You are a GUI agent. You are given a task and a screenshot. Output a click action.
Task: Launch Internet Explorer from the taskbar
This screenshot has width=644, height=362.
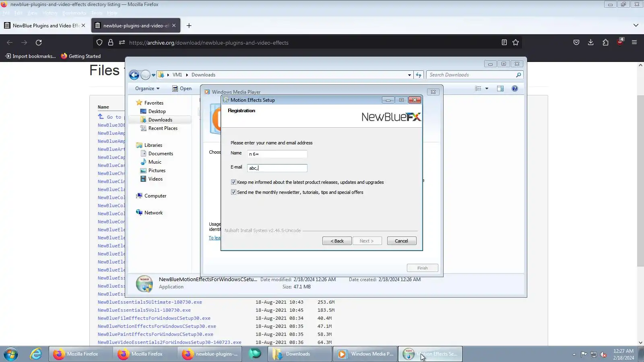point(36,354)
